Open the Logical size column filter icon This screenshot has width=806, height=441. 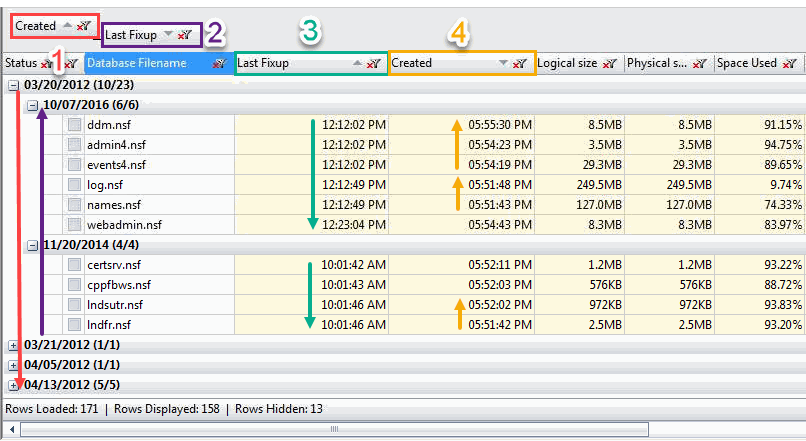pyautogui.click(x=608, y=64)
